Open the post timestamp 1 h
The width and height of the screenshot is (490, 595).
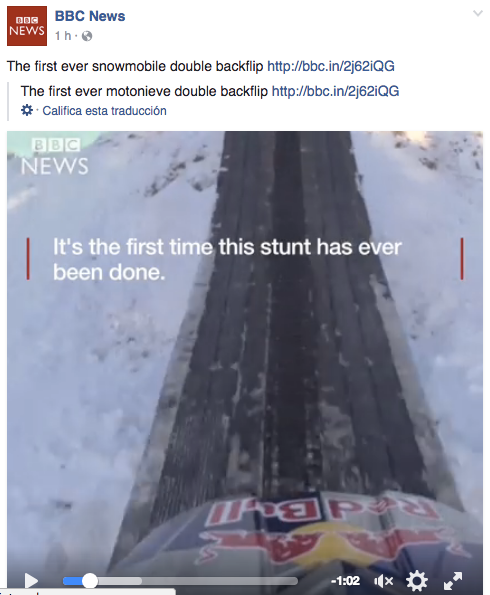pos(63,36)
